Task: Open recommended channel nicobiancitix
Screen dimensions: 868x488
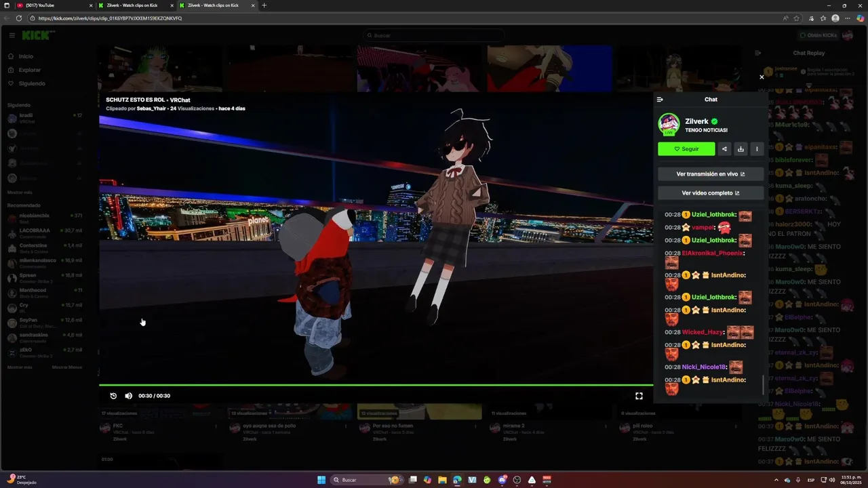Action: point(45,218)
